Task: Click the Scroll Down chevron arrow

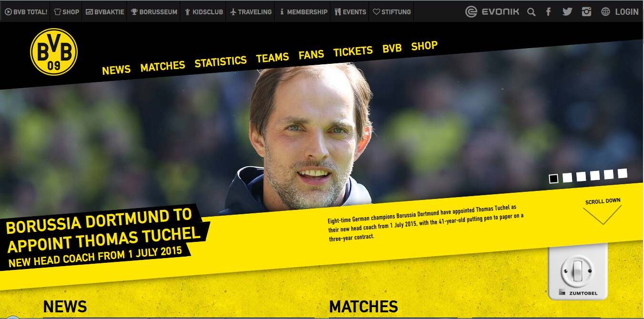Action: 603,215
